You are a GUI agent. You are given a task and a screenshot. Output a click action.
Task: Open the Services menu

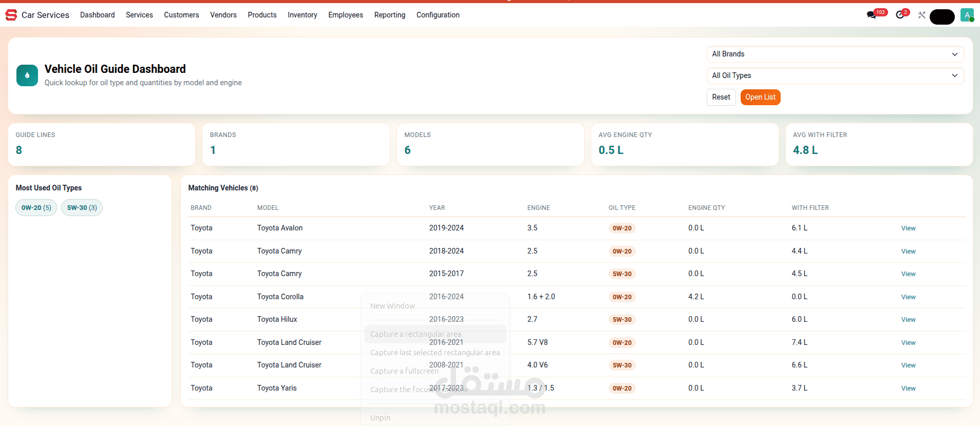pos(139,15)
